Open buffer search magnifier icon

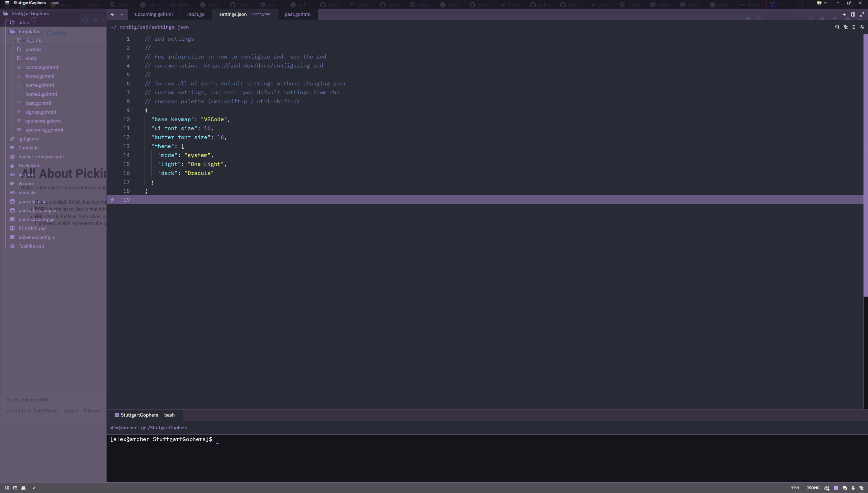tap(837, 27)
